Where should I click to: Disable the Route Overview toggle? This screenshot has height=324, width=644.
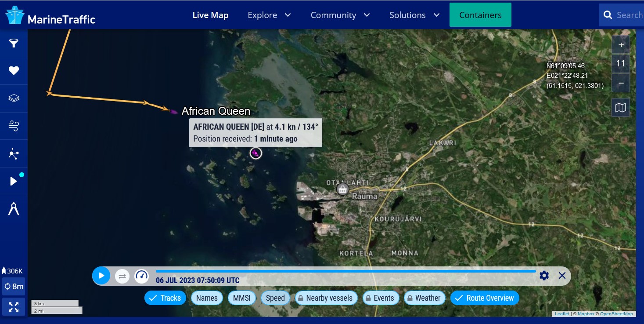[485, 298]
